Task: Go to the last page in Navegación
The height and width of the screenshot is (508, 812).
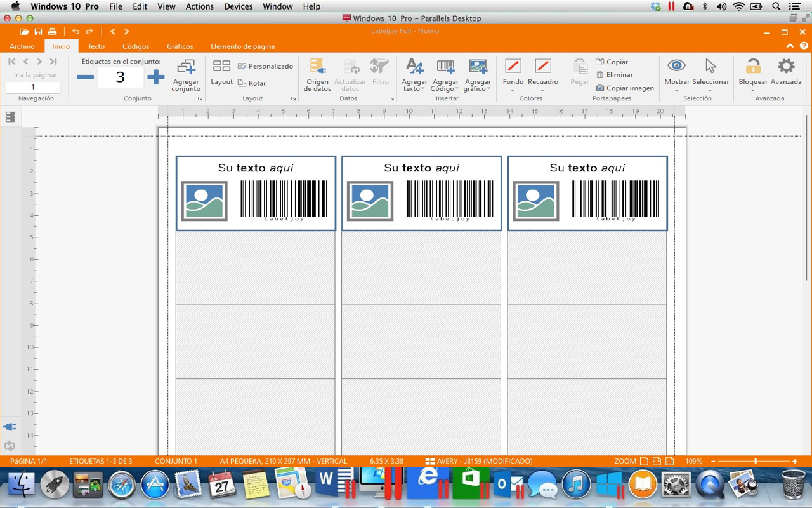Action: (x=53, y=62)
